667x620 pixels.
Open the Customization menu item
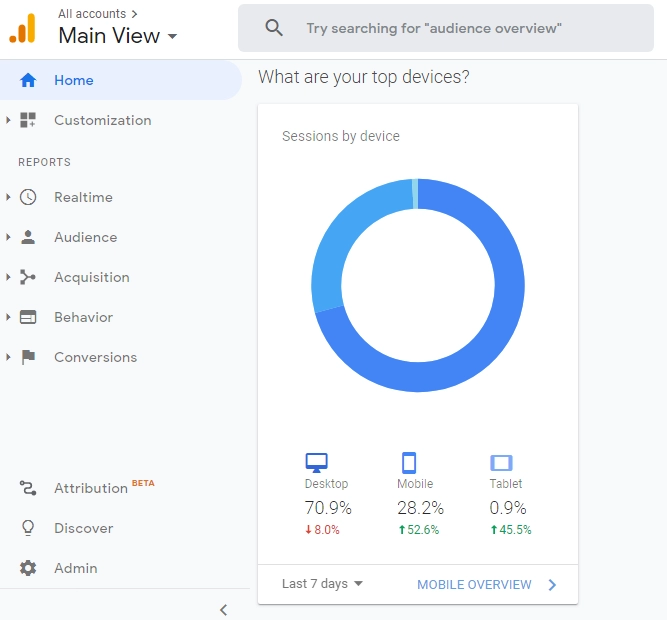point(103,120)
